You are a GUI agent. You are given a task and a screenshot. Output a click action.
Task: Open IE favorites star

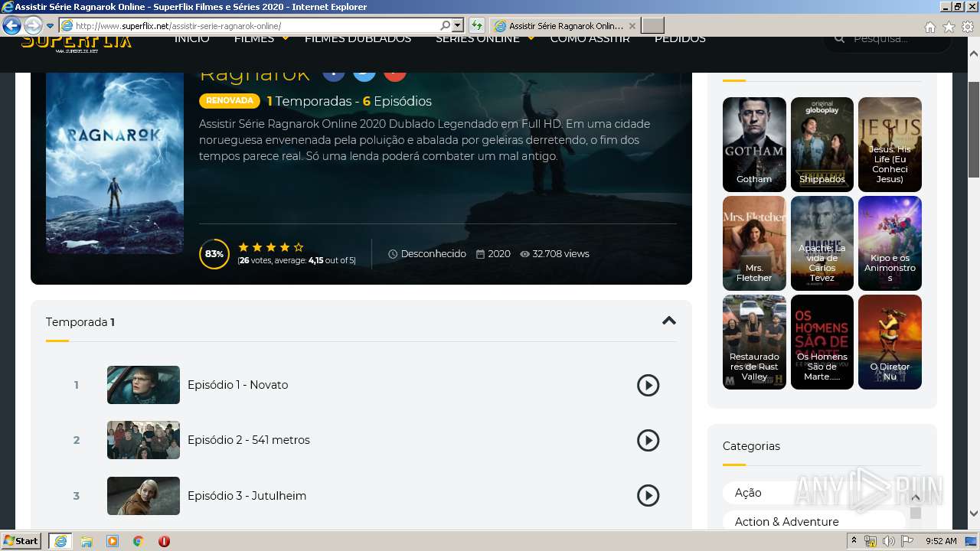point(949,27)
